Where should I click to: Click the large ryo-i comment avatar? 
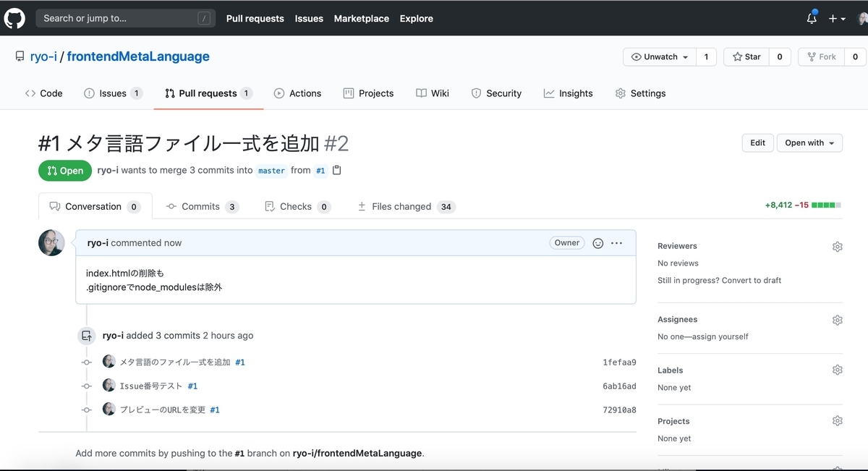click(x=51, y=243)
